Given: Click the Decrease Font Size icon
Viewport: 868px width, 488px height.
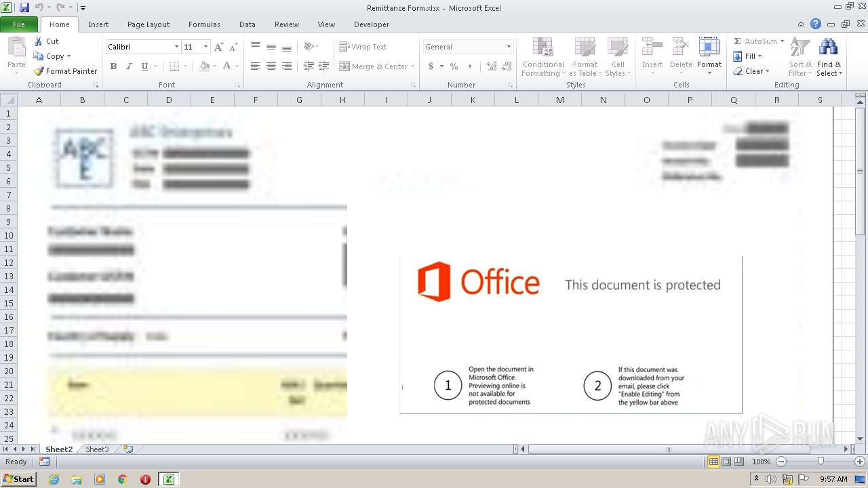Looking at the screenshot, I should pos(234,47).
